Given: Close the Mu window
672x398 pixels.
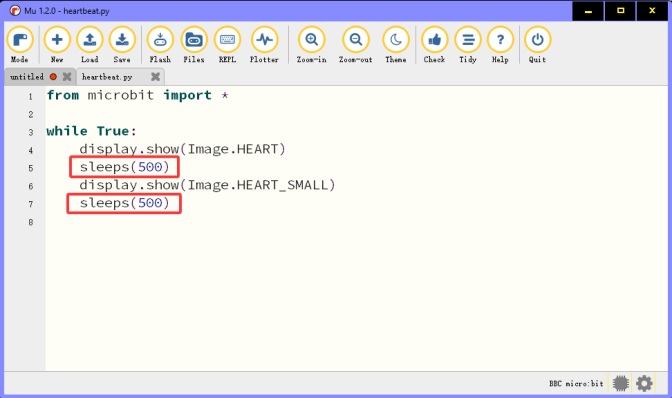Looking at the screenshot, I should (652, 11).
